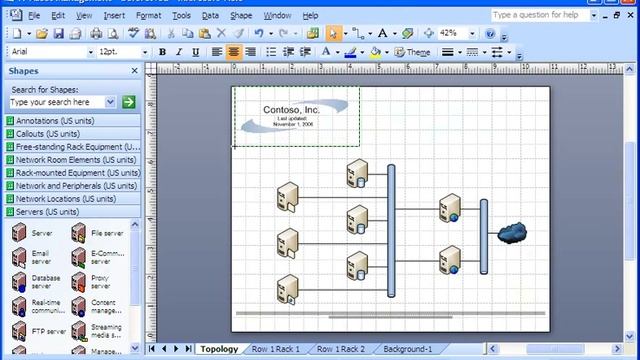Open the Shape menu

pos(241,16)
